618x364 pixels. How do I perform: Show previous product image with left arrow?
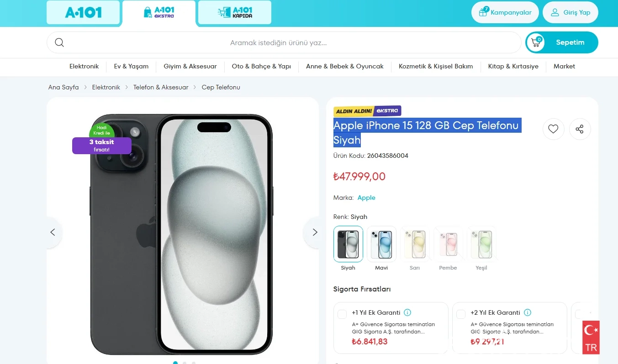(x=53, y=232)
